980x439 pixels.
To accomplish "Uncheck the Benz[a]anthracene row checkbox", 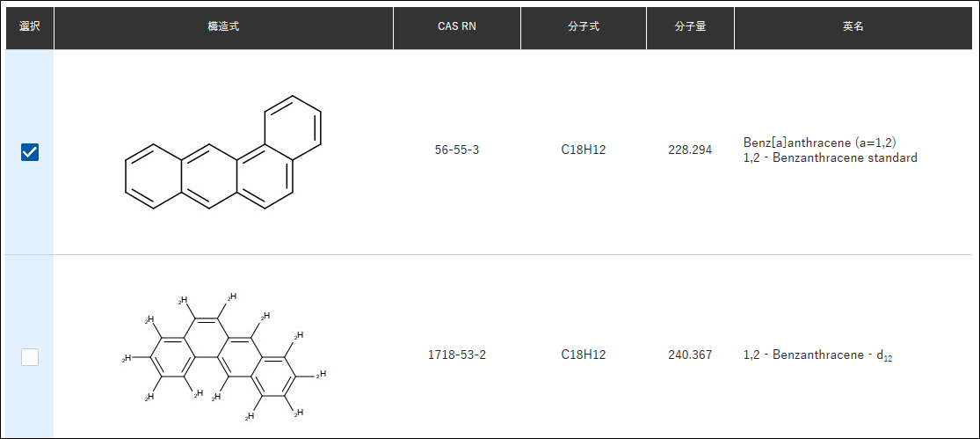I will point(30,152).
